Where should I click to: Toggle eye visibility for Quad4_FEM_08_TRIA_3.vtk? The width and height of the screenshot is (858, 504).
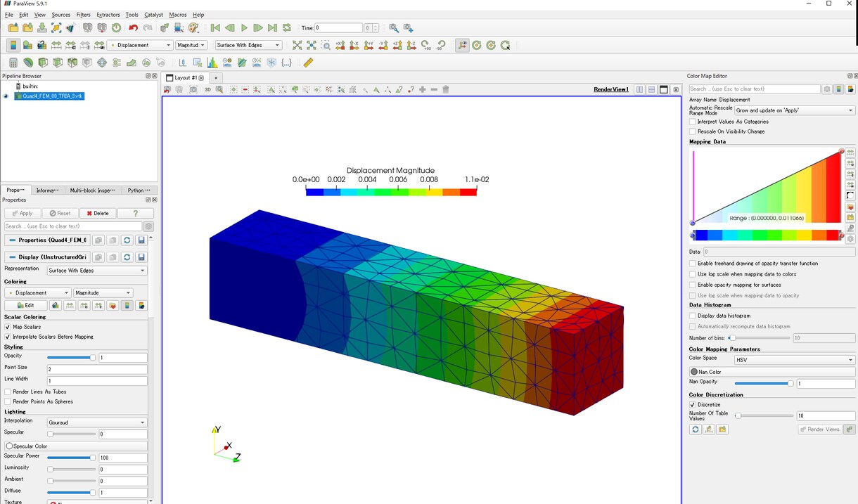6,96
